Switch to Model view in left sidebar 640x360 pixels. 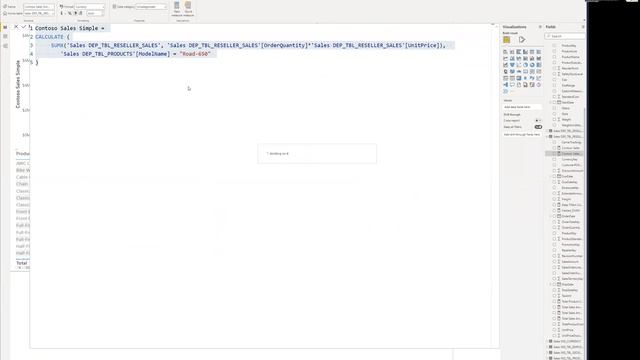click(5, 46)
